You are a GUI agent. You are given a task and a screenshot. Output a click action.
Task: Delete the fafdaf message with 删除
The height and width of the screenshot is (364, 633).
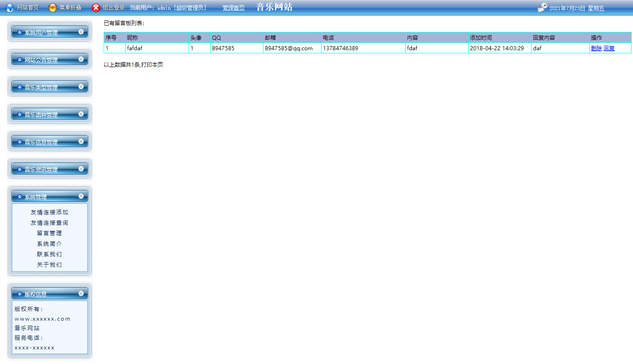596,48
